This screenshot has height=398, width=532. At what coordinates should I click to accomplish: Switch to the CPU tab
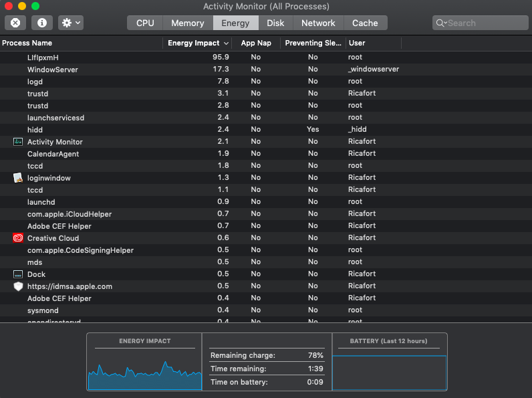tap(145, 23)
